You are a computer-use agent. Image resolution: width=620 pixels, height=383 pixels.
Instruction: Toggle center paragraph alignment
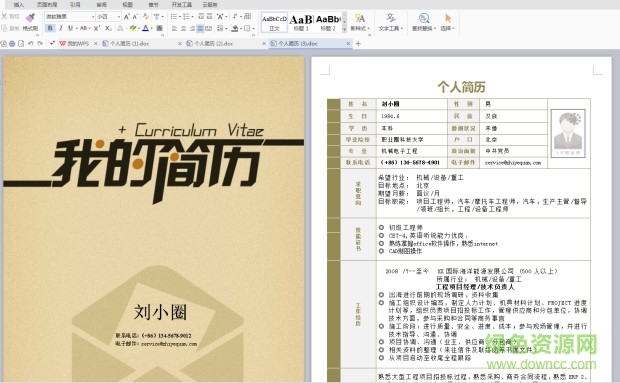tap(183, 28)
